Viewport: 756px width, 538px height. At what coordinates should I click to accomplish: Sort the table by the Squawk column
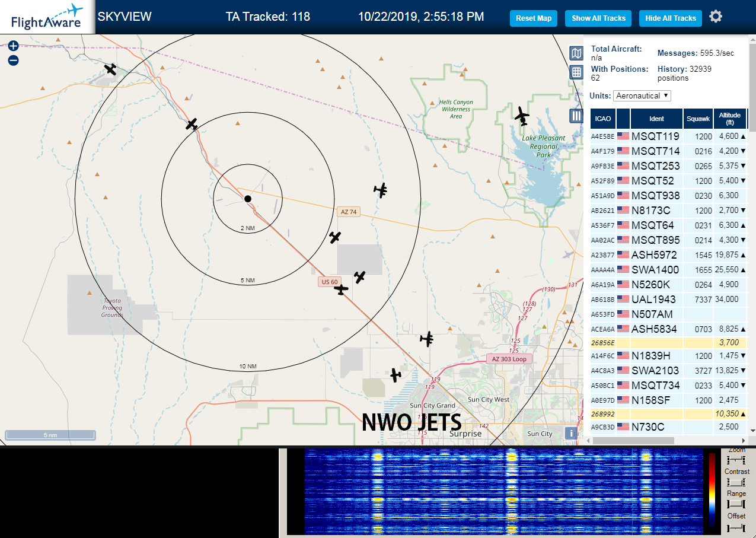698,119
